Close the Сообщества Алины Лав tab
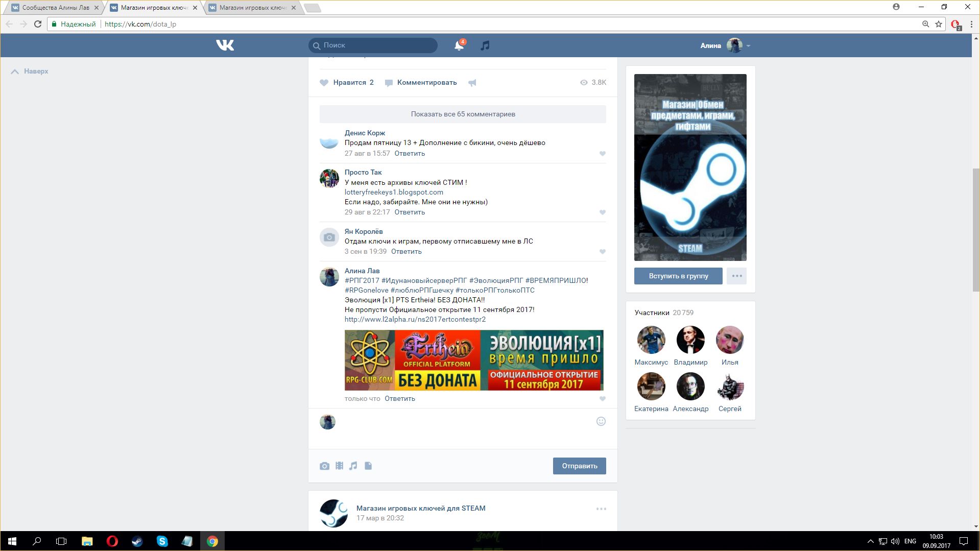The image size is (980, 551). (x=96, y=8)
